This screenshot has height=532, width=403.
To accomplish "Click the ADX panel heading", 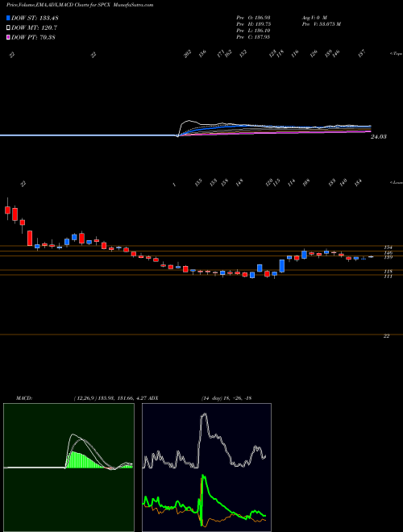I will [153, 398].
